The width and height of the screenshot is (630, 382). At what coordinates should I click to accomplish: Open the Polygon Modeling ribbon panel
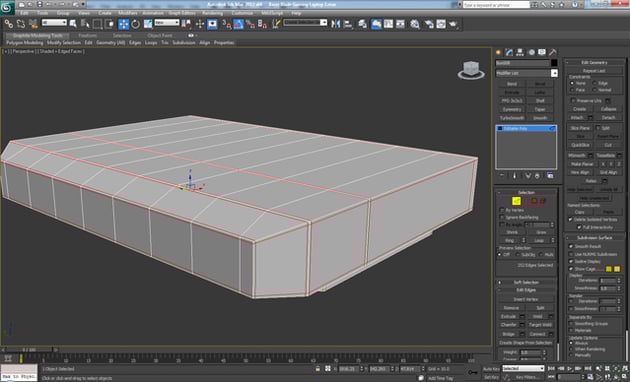click(x=24, y=43)
